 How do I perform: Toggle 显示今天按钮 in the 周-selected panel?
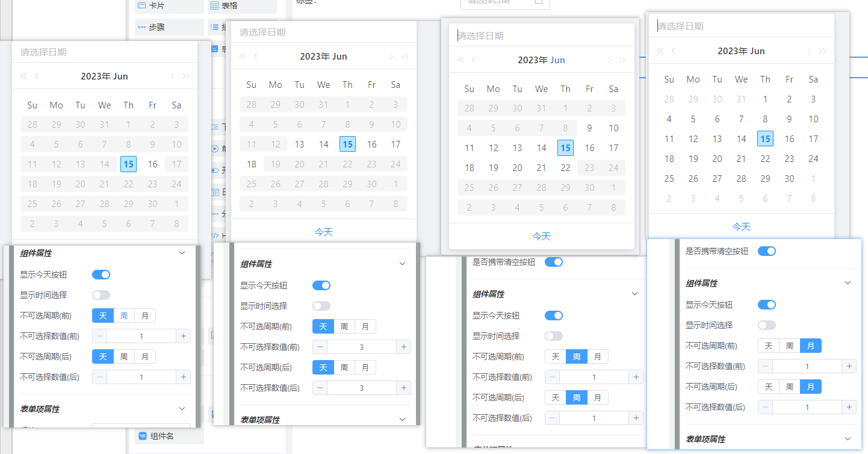(554, 316)
